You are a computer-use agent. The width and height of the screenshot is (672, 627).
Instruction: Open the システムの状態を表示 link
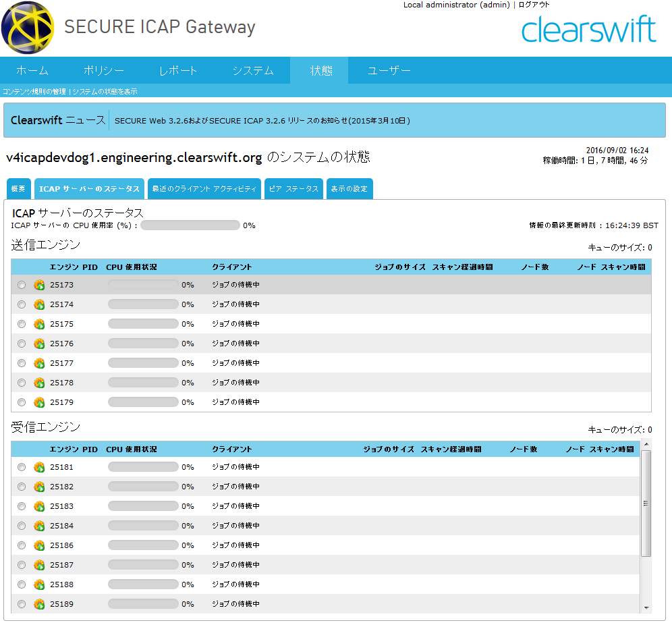pyautogui.click(x=105, y=91)
